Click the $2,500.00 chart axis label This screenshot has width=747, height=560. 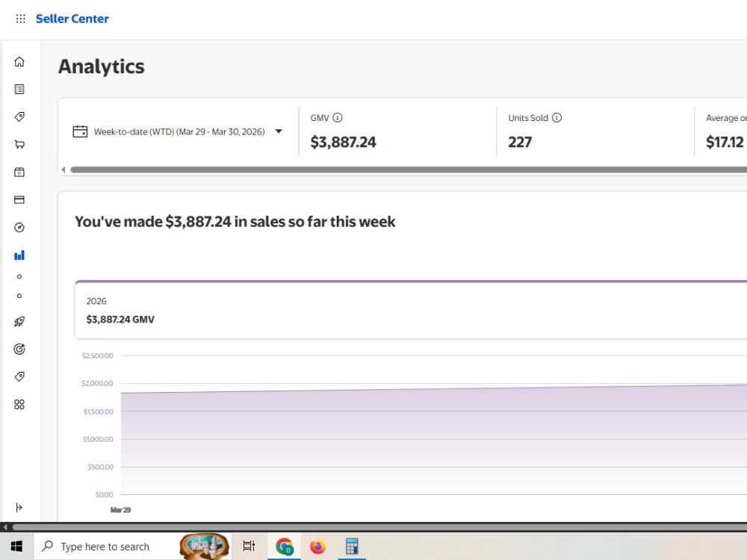tap(97, 355)
